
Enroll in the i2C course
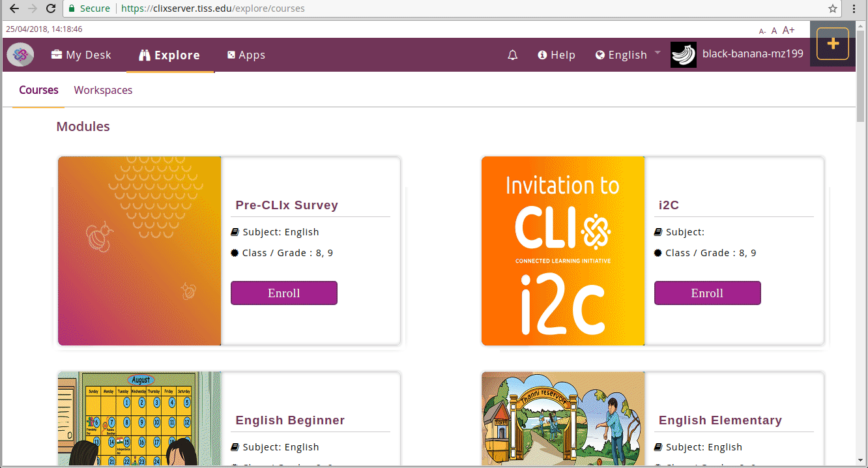(707, 293)
